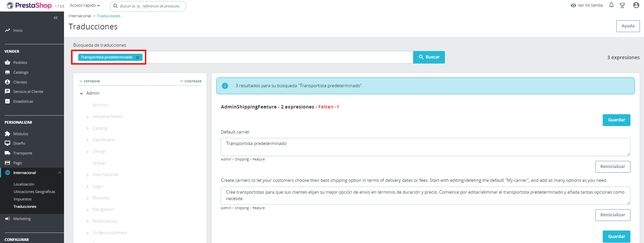644x243 pixels.
Task: Click the magnifier icon in top search
Action: (x=115, y=6)
